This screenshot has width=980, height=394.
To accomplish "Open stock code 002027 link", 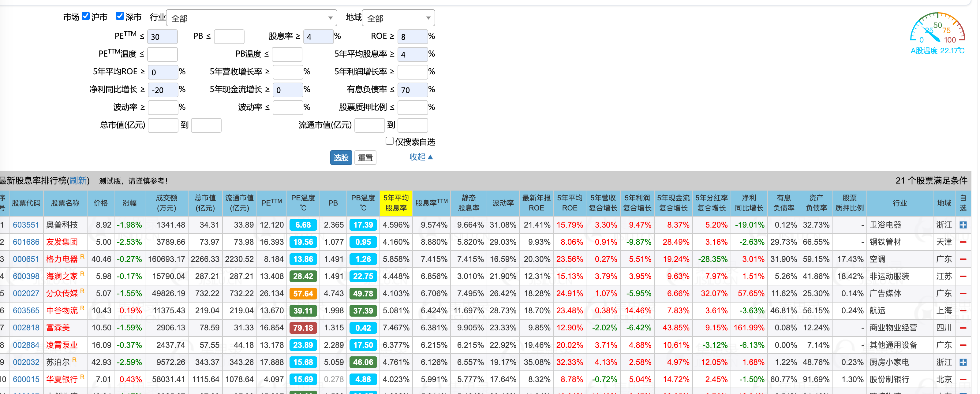I will 26,294.
